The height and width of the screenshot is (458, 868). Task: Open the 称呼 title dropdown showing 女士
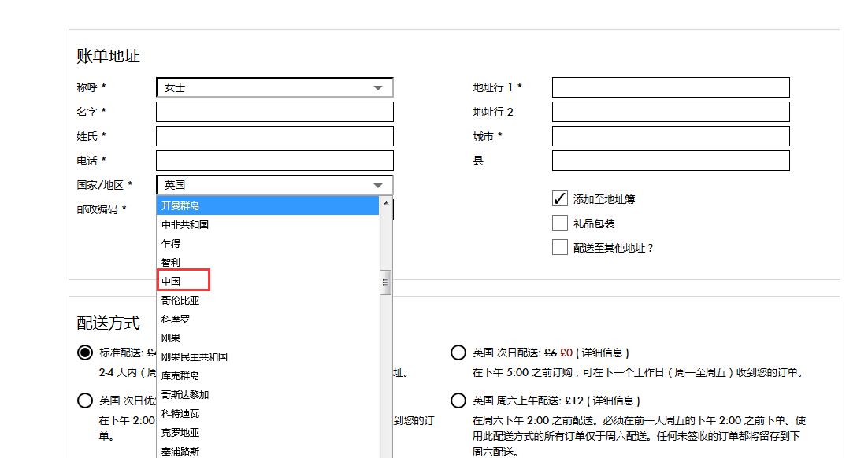coord(274,87)
